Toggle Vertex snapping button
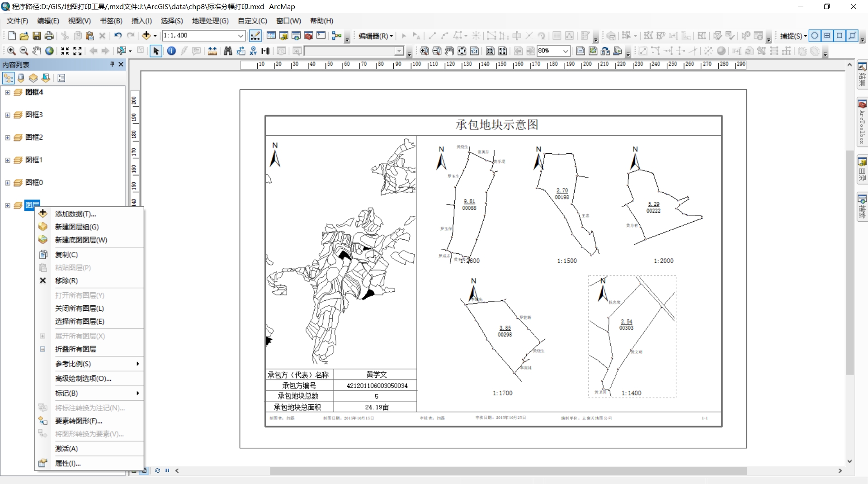Viewport: 868px width, 484px height. point(840,36)
